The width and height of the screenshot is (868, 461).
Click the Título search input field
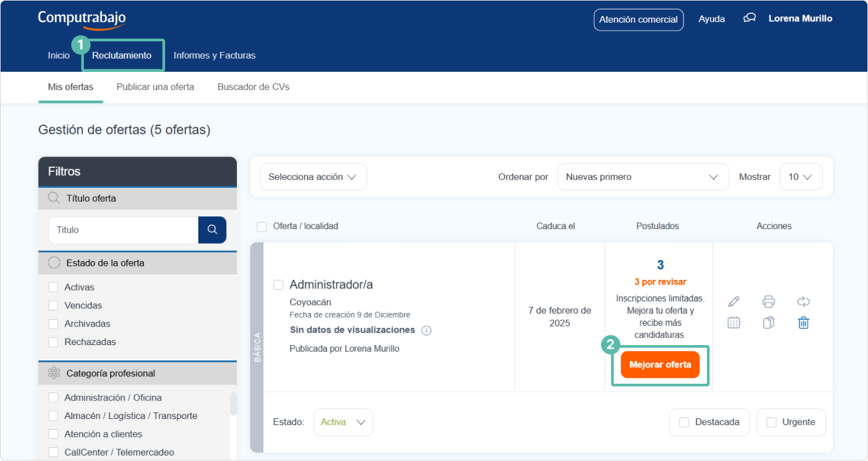124,230
